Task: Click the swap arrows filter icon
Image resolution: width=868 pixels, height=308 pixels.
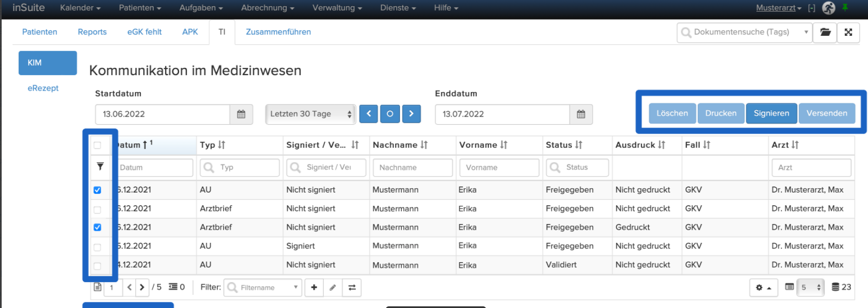Action: 352,288
